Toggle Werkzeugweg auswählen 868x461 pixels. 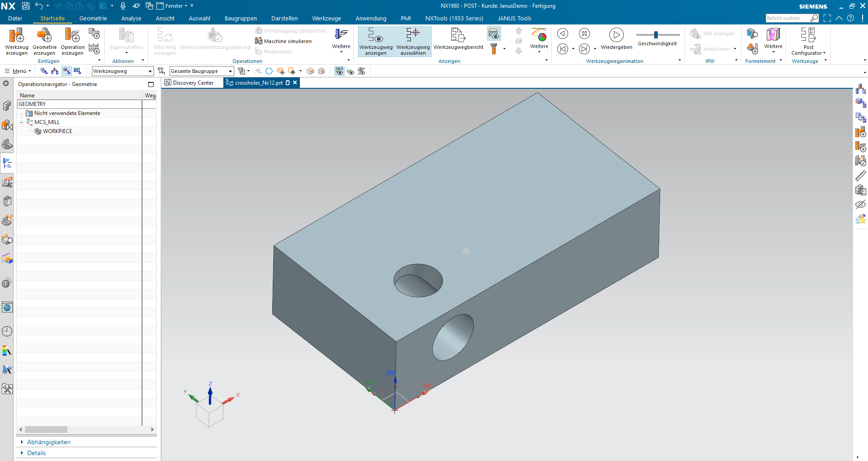(413, 41)
